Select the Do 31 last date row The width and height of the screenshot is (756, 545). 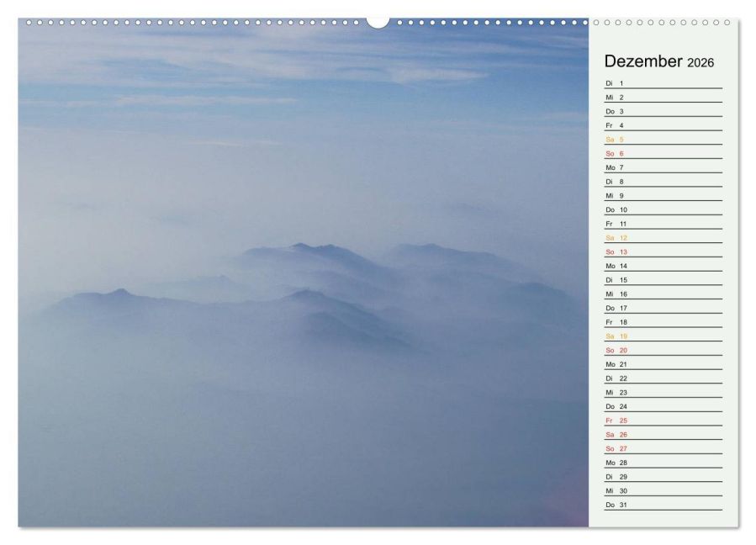point(662,505)
